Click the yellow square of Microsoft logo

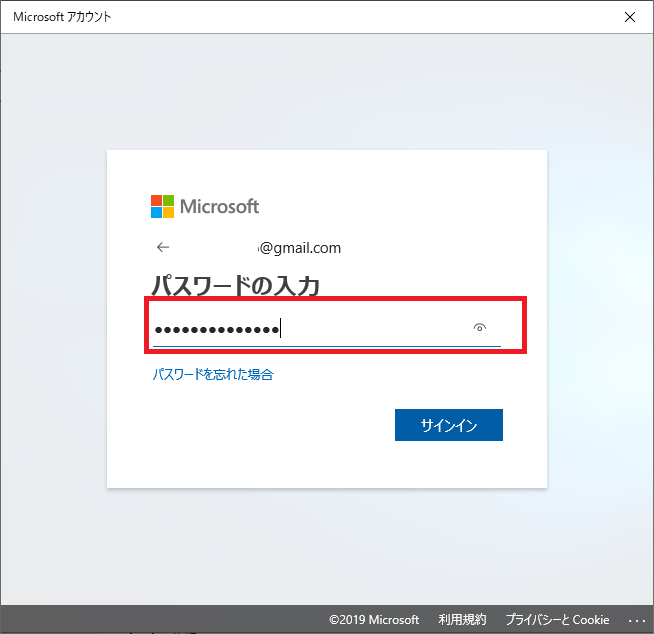pos(168,212)
